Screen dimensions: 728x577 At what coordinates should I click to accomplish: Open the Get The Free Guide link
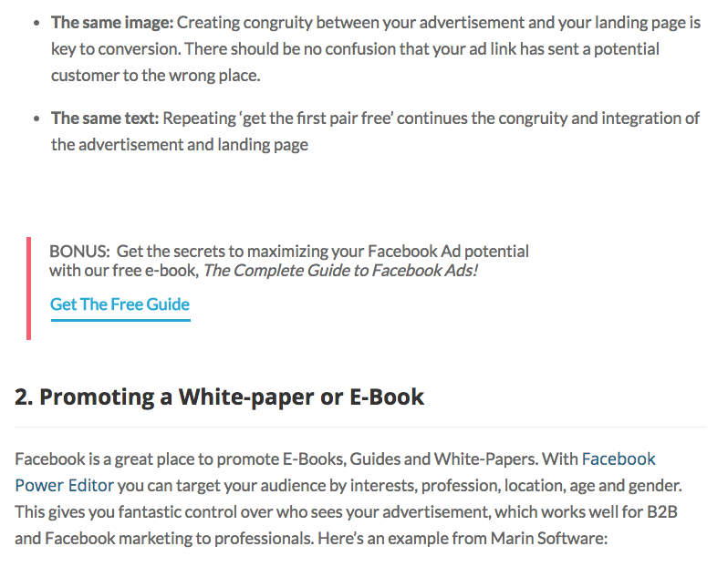pyautogui.click(x=120, y=304)
